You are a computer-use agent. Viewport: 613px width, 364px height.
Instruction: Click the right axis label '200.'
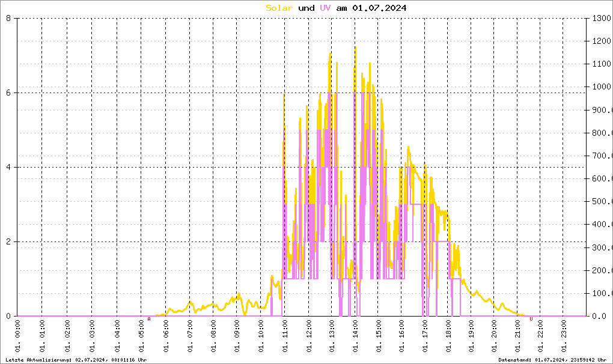602,270
